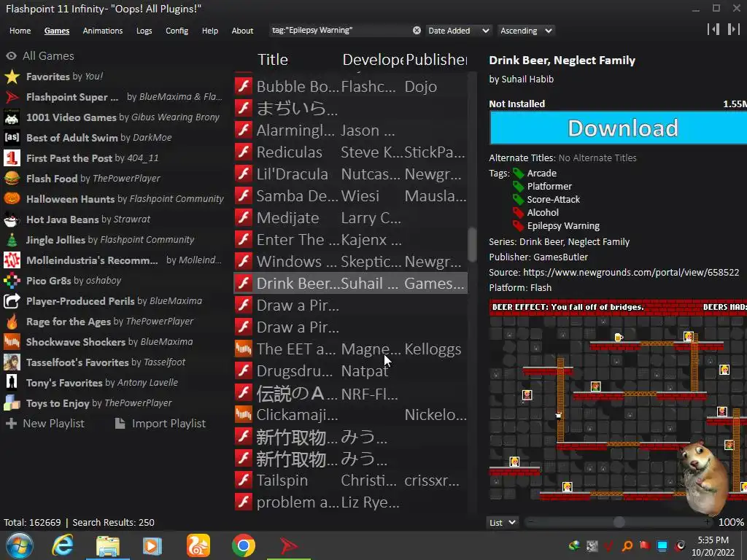Viewport: 747px width, 560px height.
Task: Click the Platformer tag
Action: tap(549, 186)
